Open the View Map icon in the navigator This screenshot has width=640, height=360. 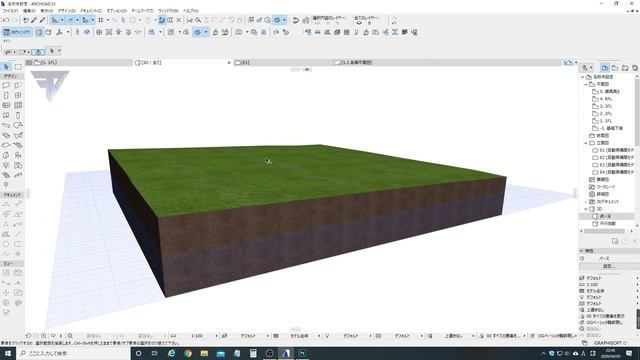(615, 68)
